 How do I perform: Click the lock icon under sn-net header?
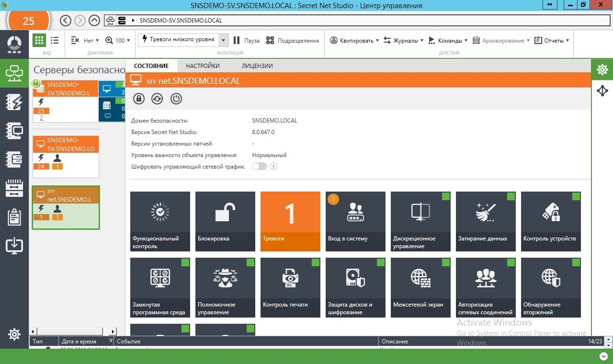pos(139,99)
